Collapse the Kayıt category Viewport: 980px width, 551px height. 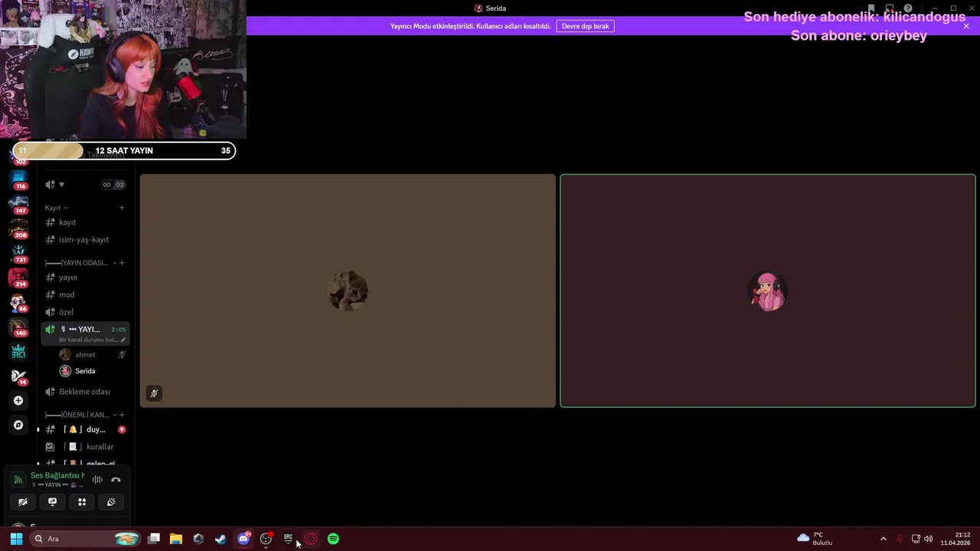(x=56, y=208)
